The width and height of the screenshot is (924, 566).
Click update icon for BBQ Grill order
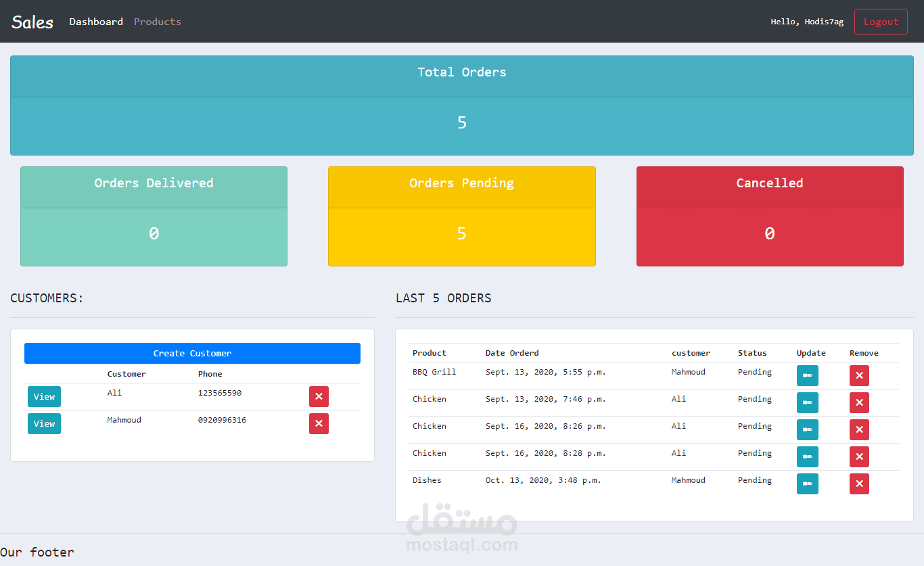(807, 376)
